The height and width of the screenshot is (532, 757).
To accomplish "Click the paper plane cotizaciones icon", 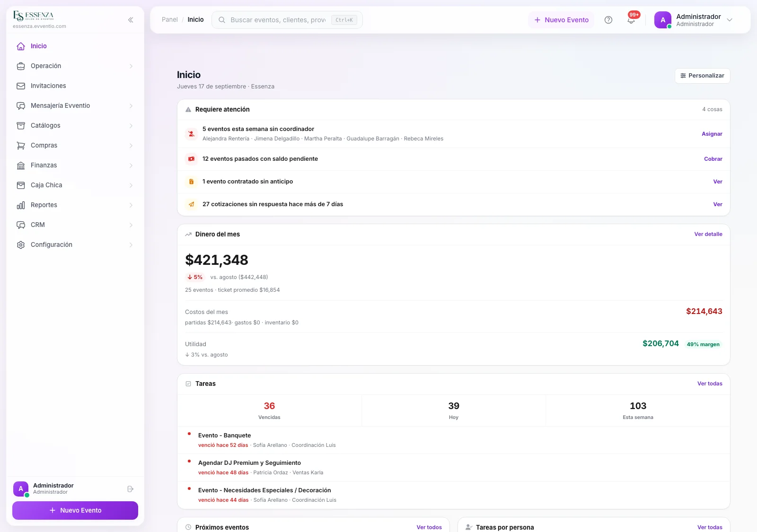I will [191, 204].
